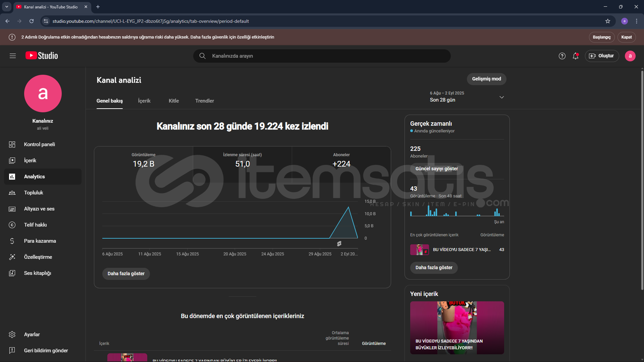
Task: Go back in browser history
Action: pyautogui.click(x=7, y=21)
